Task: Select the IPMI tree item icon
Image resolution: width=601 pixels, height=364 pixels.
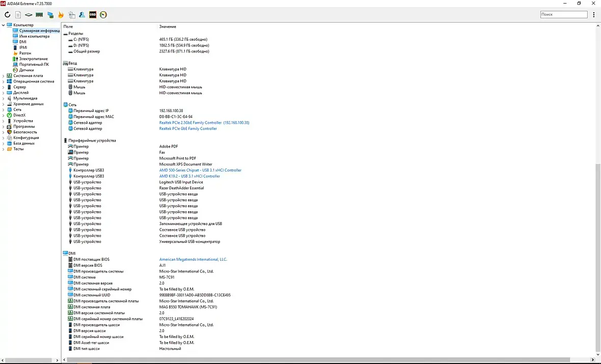Action: click(15, 47)
